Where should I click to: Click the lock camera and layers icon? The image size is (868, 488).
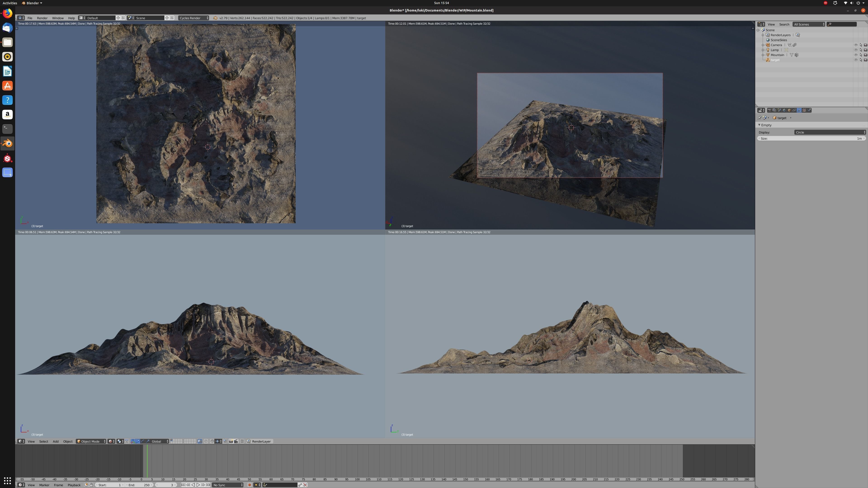coord(200,441)
